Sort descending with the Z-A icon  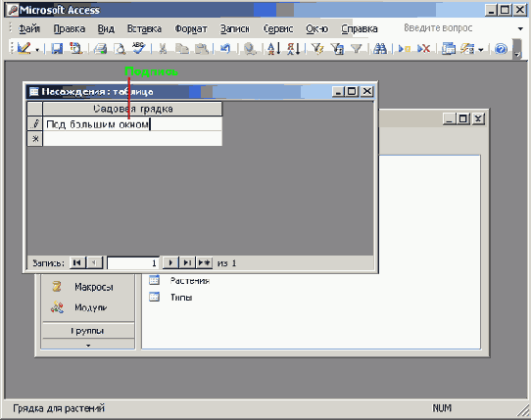click(x=293, y=49)
